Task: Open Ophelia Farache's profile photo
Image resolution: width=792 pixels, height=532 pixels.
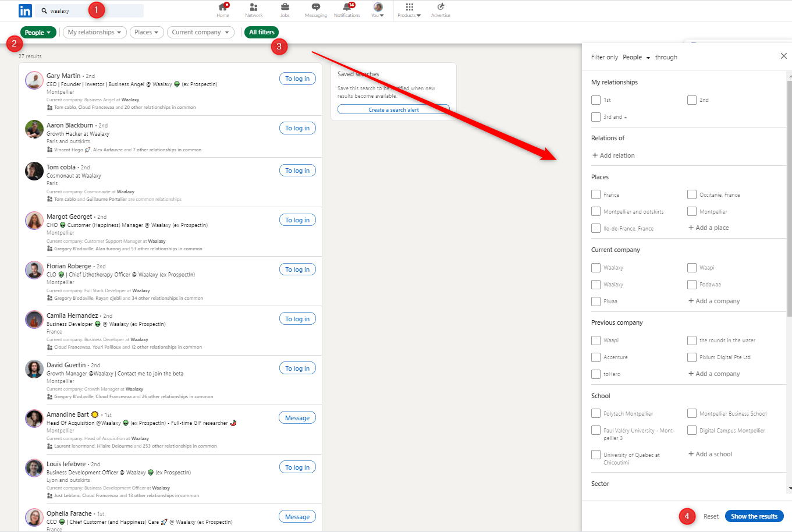Action: 34,517
